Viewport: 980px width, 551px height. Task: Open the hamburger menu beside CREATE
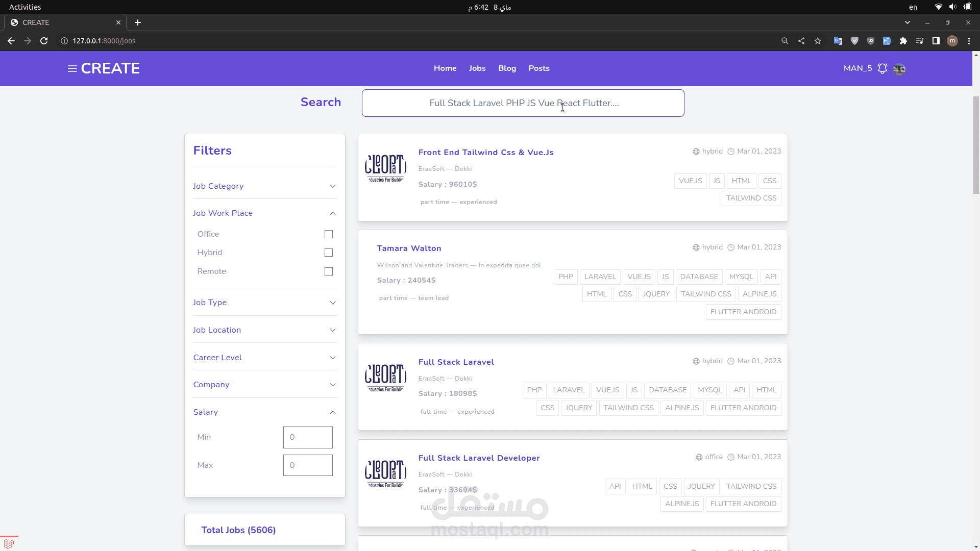(72, 68)
